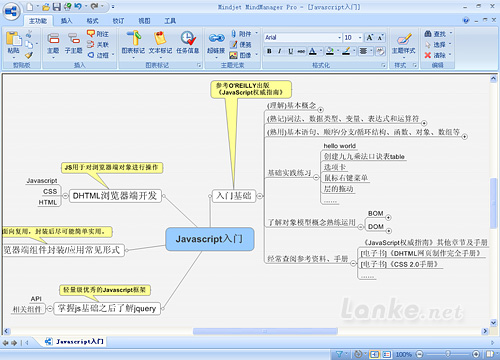Open the 选择 select dropdown arrow

click(x=450, y=44)
